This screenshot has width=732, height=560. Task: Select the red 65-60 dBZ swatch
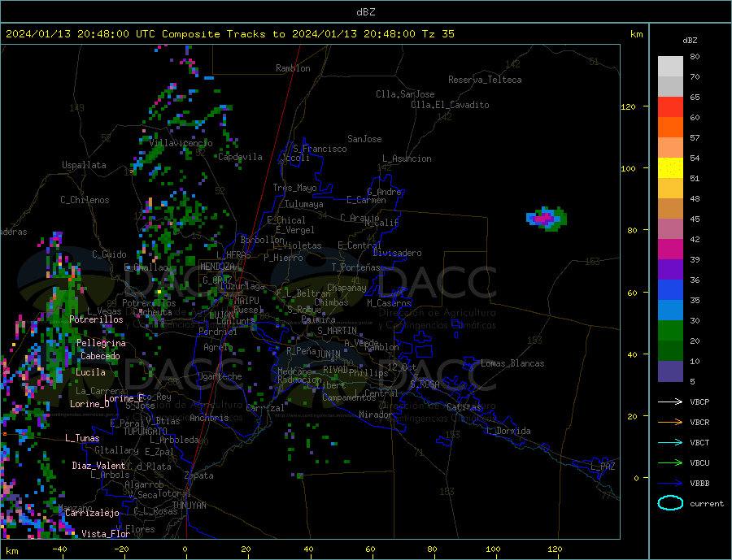(x=670, y=106)
